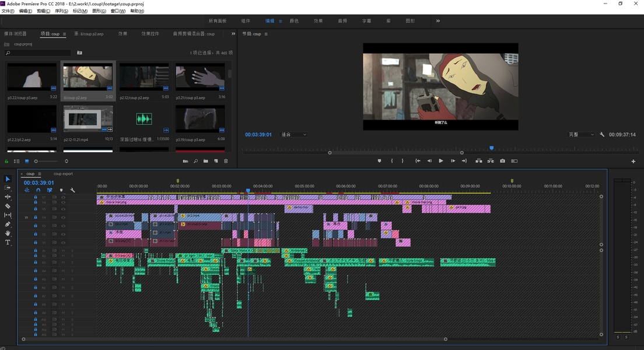This screenshot has width=644, height=350.
Task: Select the Hand tool
Action: [8, 233]
